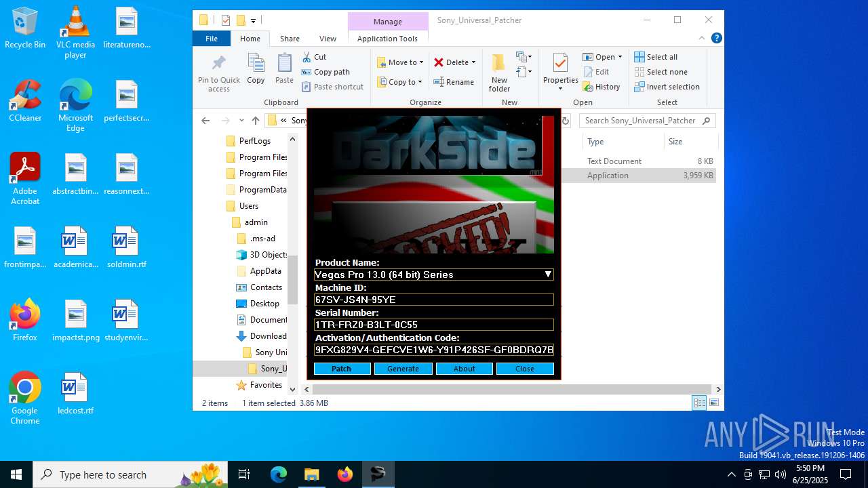Click the Close button in keygen
The width and height of the screenshot is (868, 488).
click(x=525, y=369)
